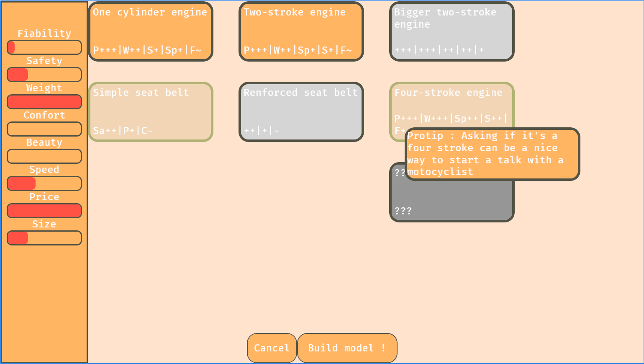Click the Beauty stat bar
The image size is (644, 364).
(x=44, y=156)
